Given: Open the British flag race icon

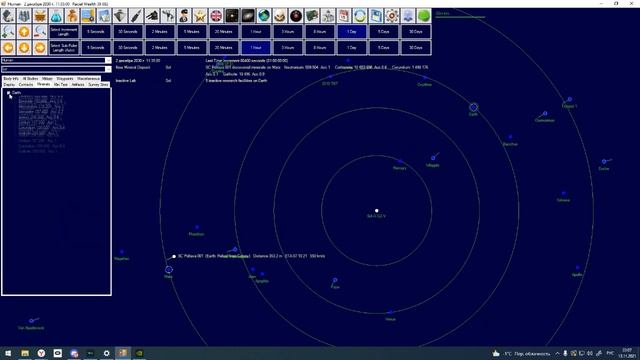Looking at the screenshot, I should [x=216, y=16].
